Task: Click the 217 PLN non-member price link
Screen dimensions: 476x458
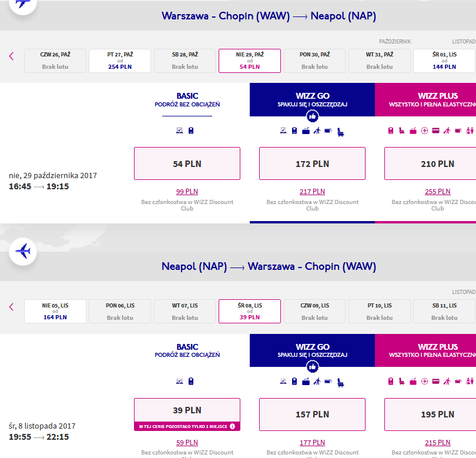Action: (313, 192)
